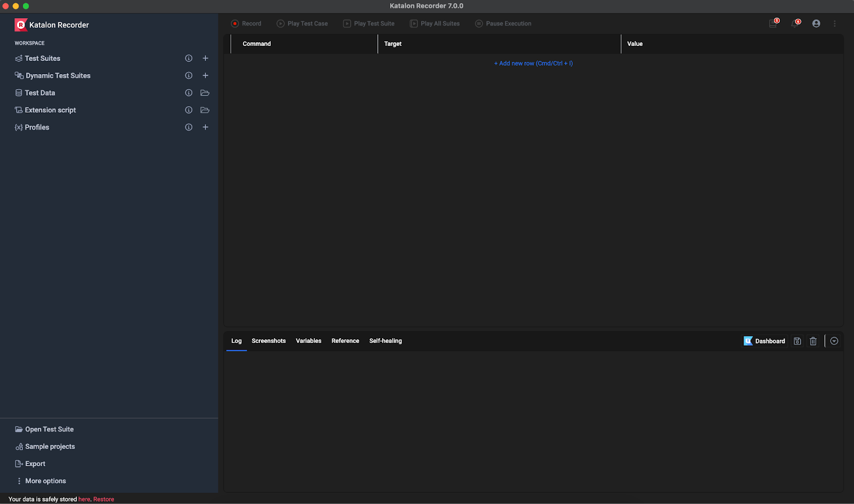Open More options menu
The height and width of the screenshot is (504, 854).
41,481
